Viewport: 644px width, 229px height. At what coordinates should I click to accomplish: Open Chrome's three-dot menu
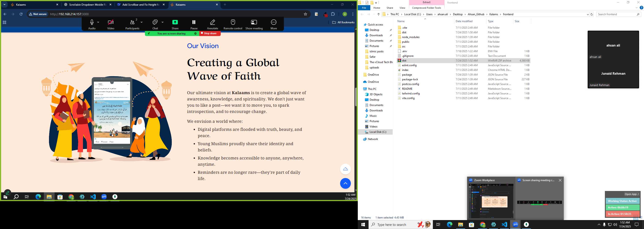[x=353, y=14]
